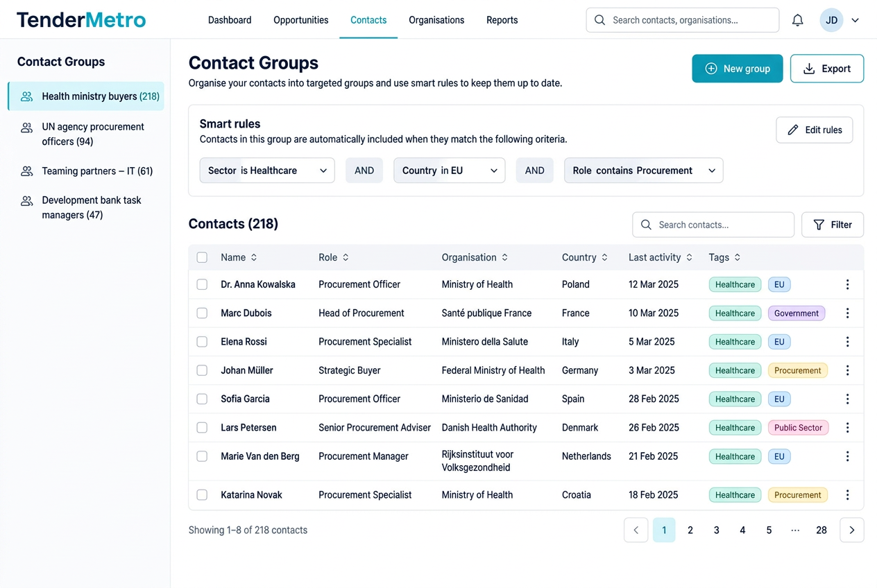Open row actions for Dr. Anna Kowalska
This screenshot has height=588, width=877.
point(847,284)
